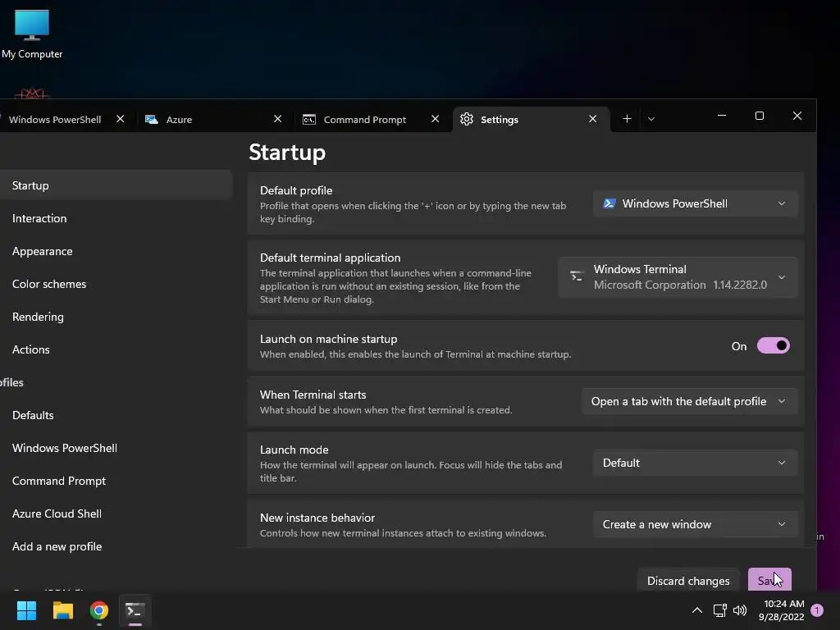Expand Default profile dropdown
840x630 pixels.
(x=696, y=203)
